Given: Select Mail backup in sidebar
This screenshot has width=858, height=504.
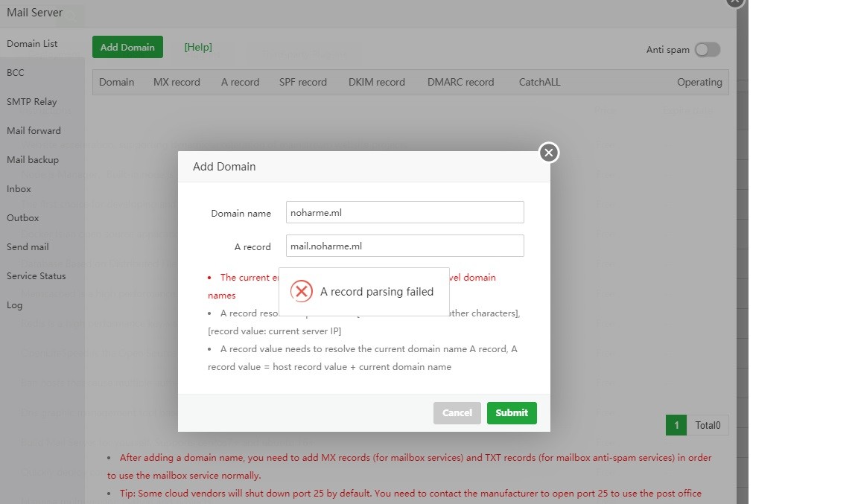Looking at the screenshot, I should (33, 160).
